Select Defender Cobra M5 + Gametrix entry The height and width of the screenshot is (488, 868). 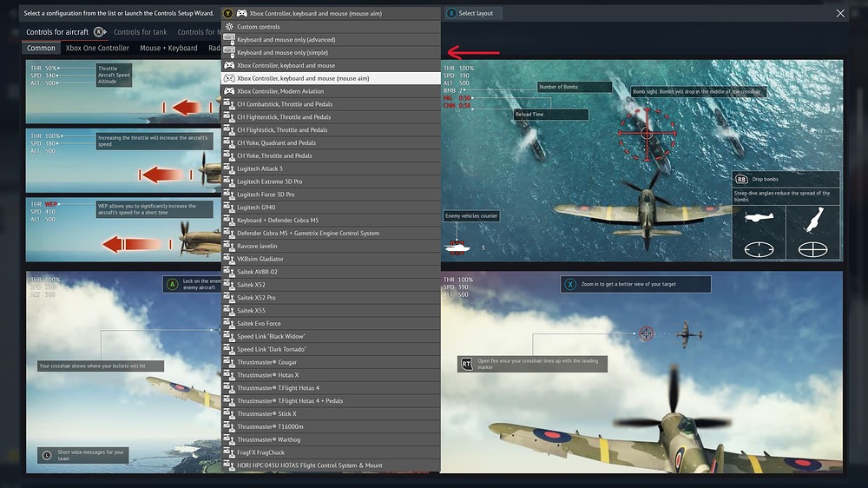click(331, 234)
